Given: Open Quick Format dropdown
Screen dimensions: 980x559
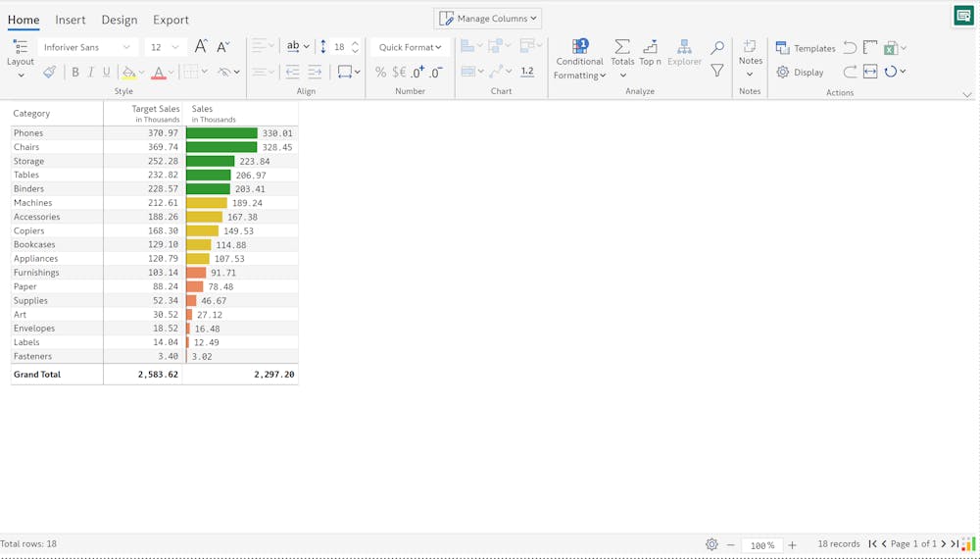Looking at the screenshot, I should tap(410, 47).
